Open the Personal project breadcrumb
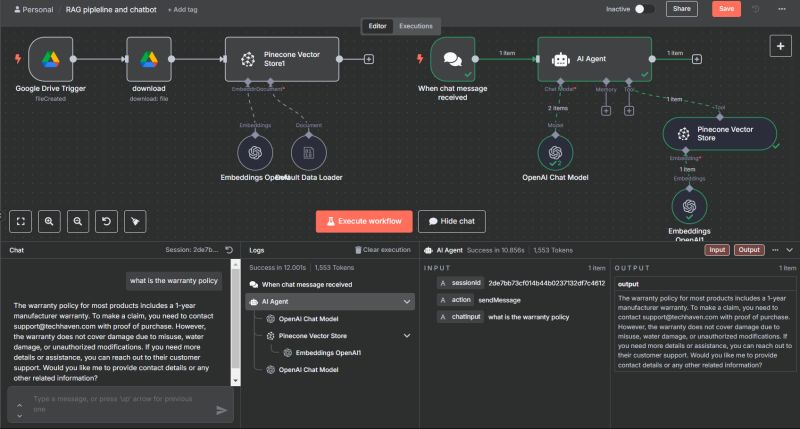Viewport: 800px width, 429px height. pos(34,10)
